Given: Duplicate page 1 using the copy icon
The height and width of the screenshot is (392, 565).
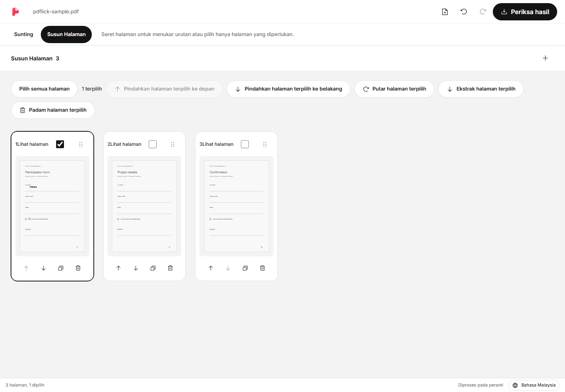Looking at the screenshot, I should coord(61,268).
